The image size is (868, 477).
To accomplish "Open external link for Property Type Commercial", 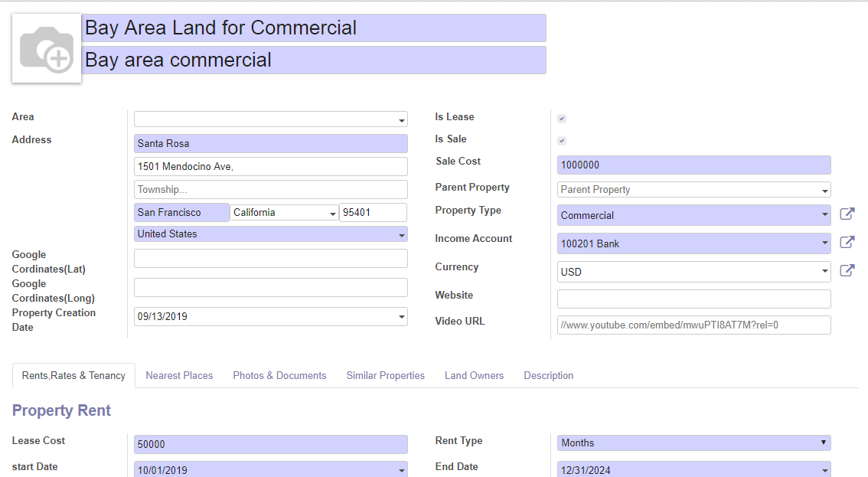I will click(x=847, y=214).
